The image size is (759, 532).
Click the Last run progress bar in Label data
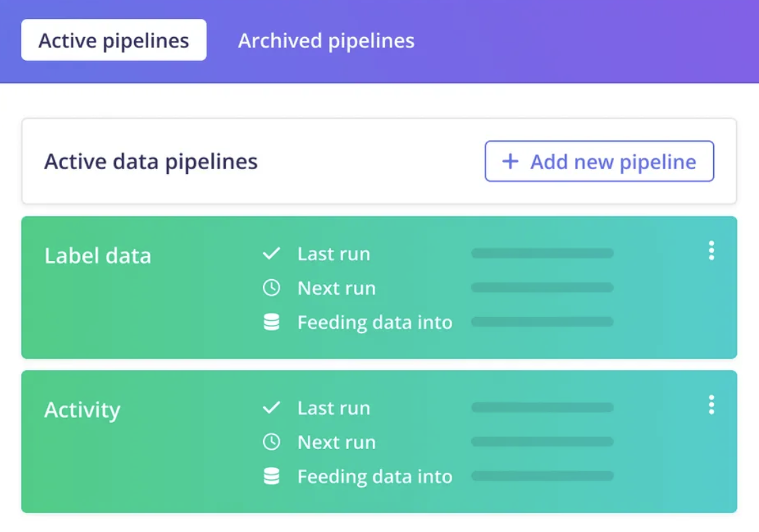point(543,254)
